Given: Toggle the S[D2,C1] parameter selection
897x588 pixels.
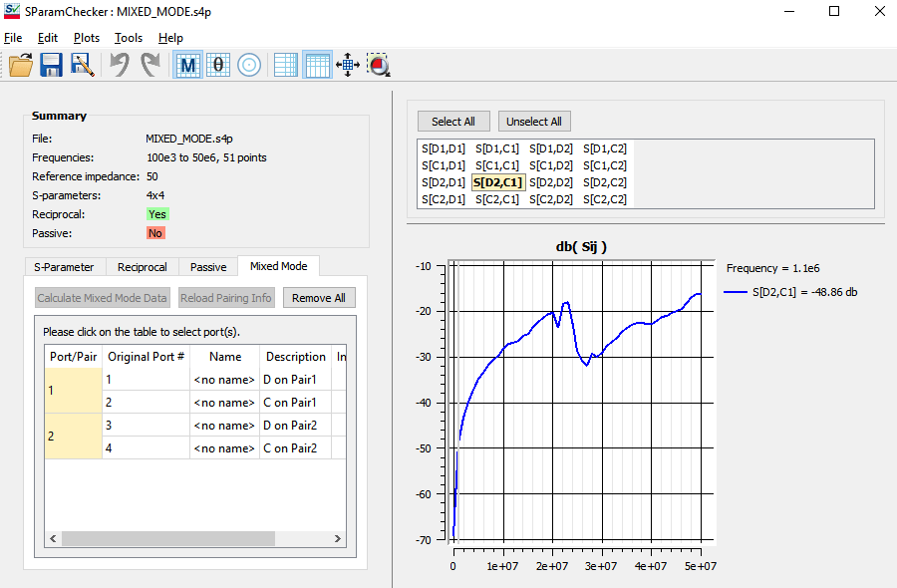Looking at the screenshot, I should (x=496, y=181).
